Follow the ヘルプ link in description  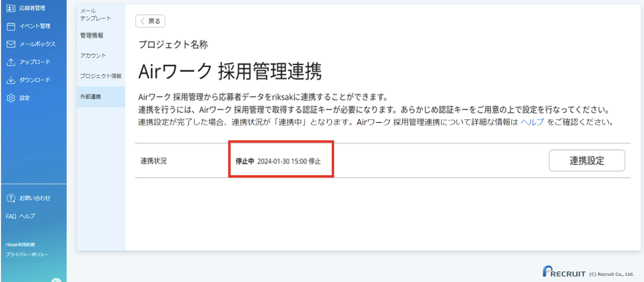[x=532, y=122]
